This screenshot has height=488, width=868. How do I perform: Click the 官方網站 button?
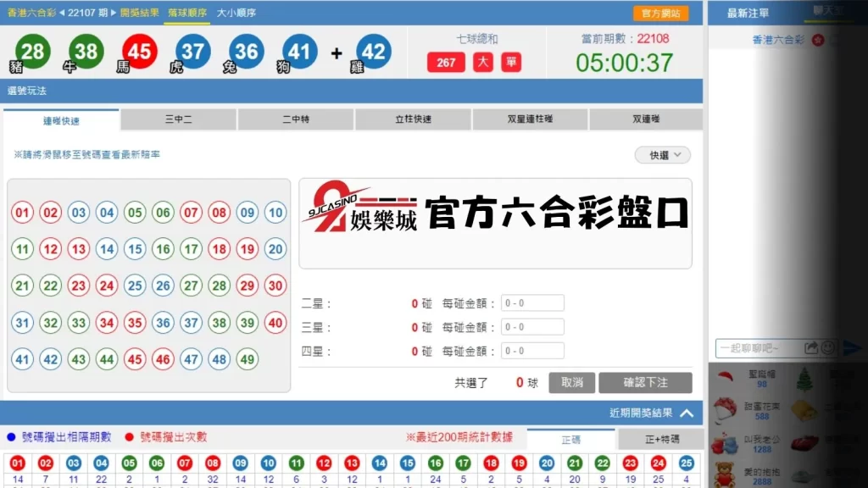660,14
